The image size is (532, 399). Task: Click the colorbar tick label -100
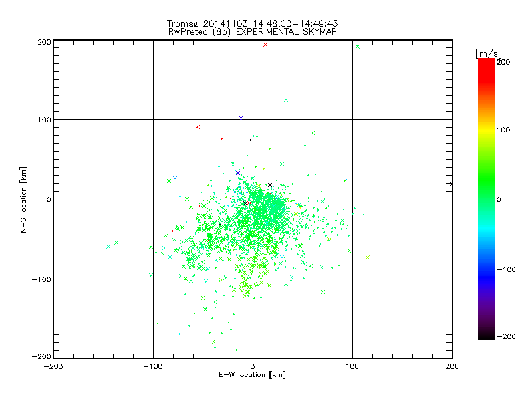point(505,270)
